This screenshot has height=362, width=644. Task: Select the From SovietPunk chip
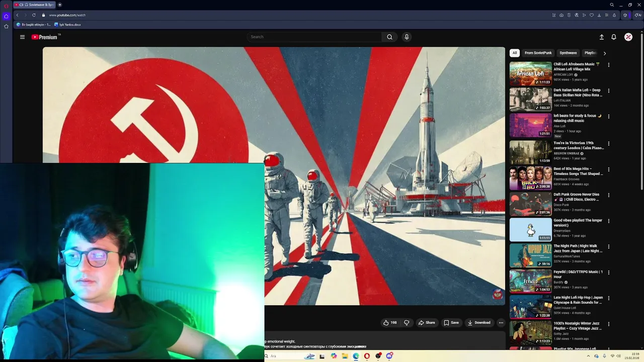tap(538, 53)
